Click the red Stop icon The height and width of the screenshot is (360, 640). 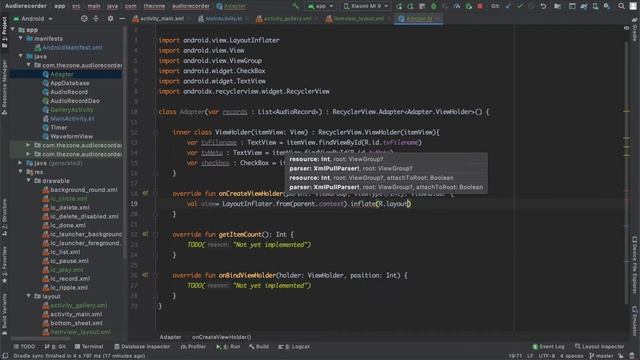(x=480, y=6)
